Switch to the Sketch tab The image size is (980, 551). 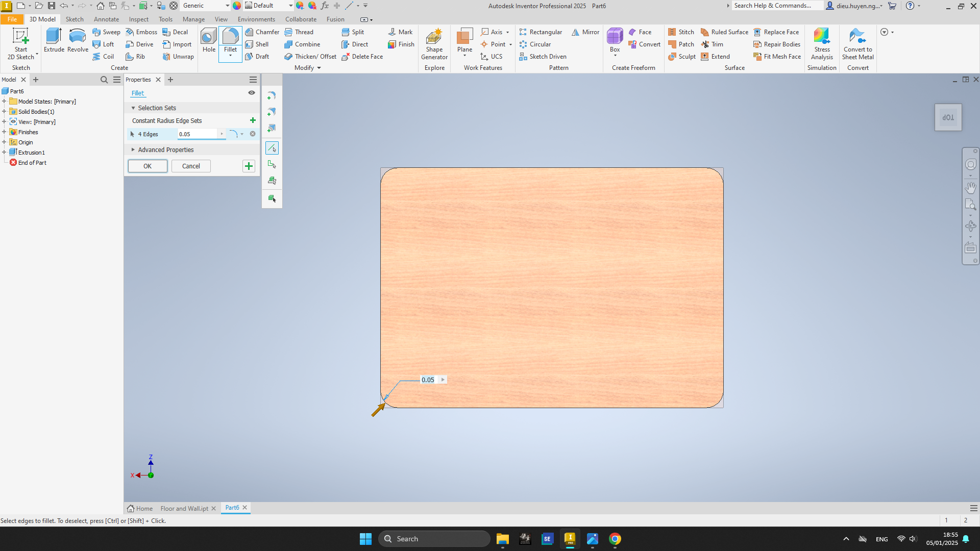pos(74,19)
